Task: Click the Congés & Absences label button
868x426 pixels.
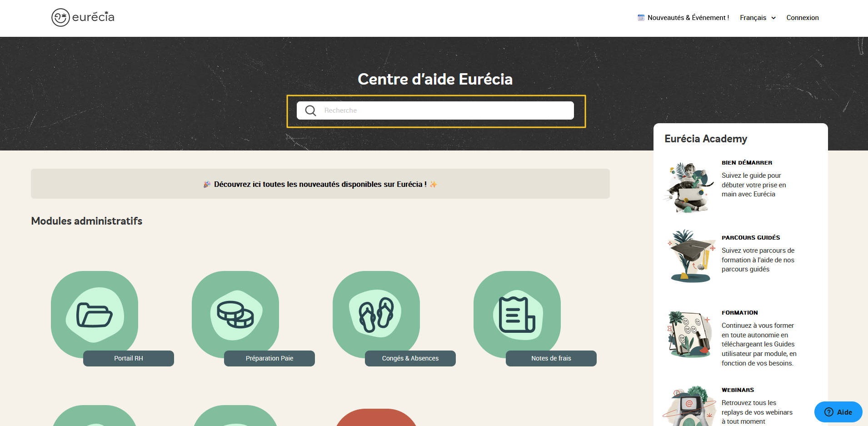Action: [x=410, y=358]
